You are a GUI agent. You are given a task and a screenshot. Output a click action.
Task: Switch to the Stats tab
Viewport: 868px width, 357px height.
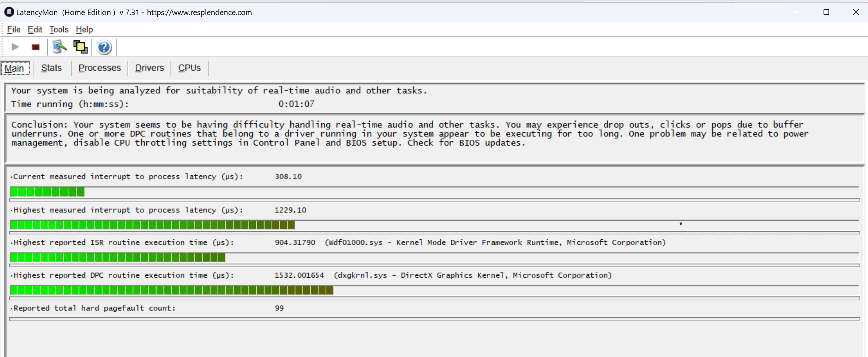click(x=51, y=68)
